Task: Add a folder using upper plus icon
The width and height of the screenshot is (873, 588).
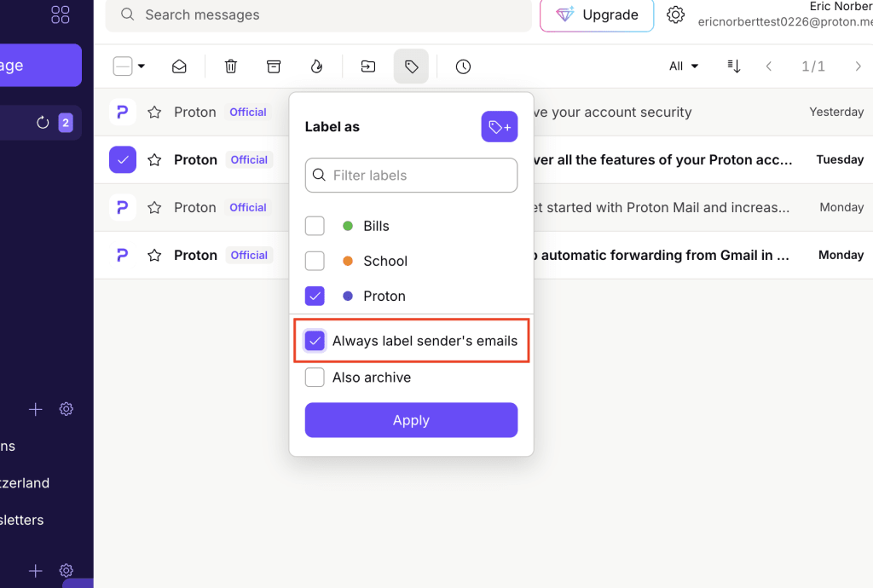Action: pyautogui.click(x=35, y=409)
